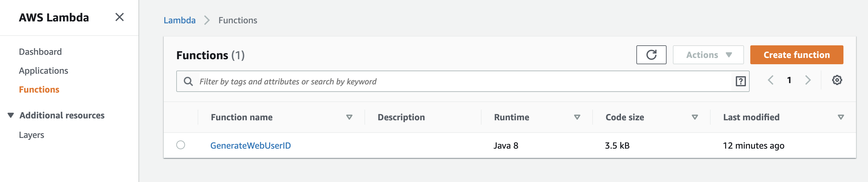
Task: Close the AWS Lambda sidebar
Action: point(120,17)
